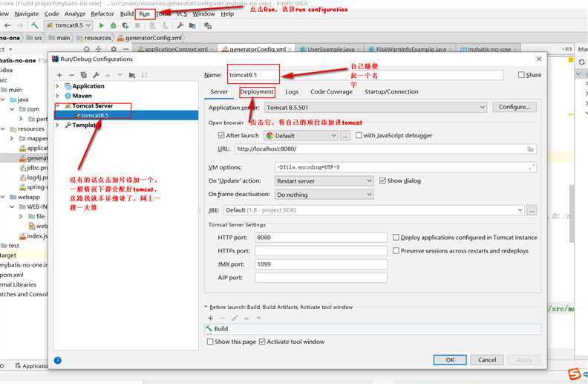Add new configuration with plus icon
Image resolution: width=588 pixels, height=384 pixels.
pyautogui.click(x=59, y=75)
